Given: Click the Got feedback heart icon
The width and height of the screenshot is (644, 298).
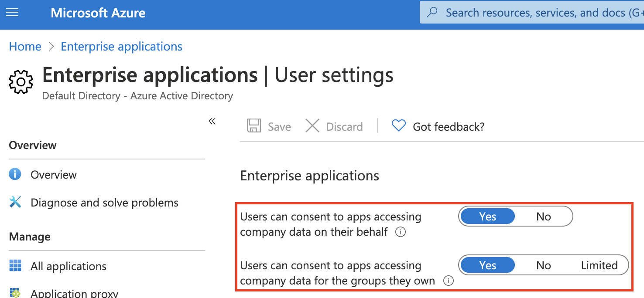Looking at the screenshot, I should pyautogui.click(x=398, y=126).
